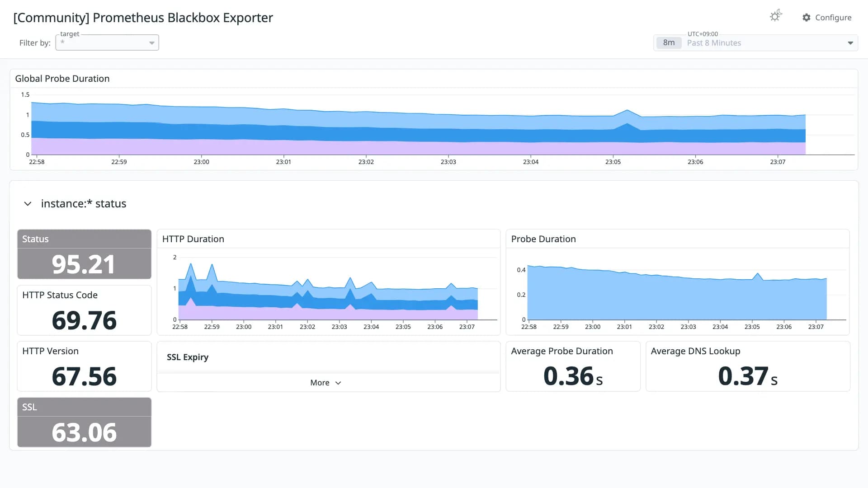Click the Filter by label

(x=35, y=43)
